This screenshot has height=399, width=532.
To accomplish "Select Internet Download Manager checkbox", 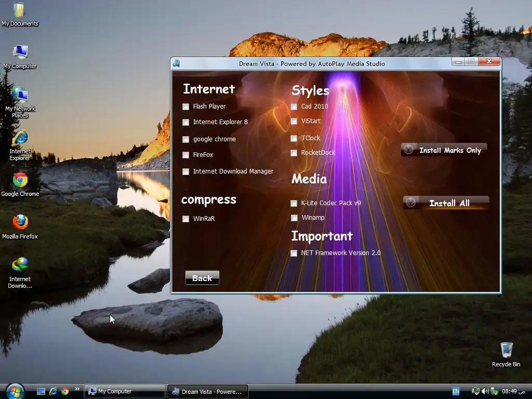I will click(x=185, y=171).
